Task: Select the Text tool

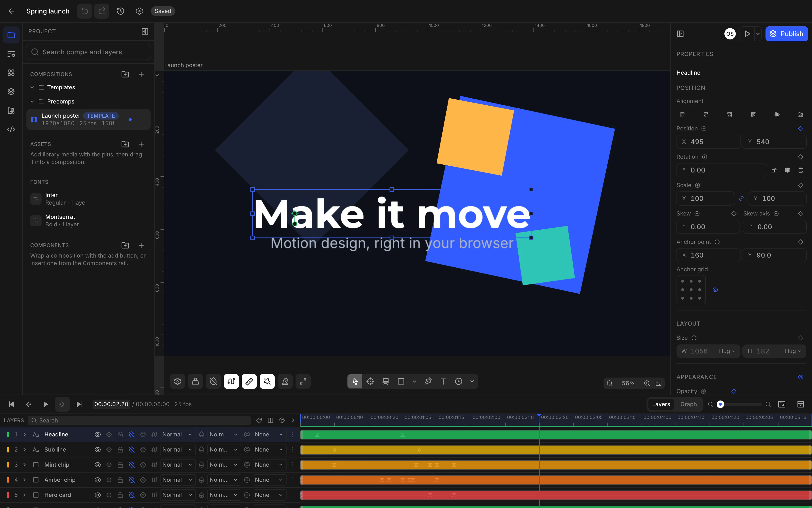Action: 443,381
